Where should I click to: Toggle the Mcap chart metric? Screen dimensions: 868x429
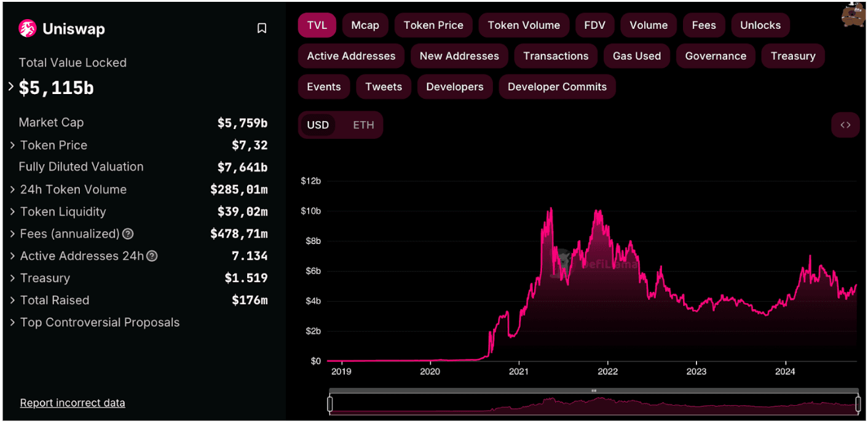(x=365, y=25)
